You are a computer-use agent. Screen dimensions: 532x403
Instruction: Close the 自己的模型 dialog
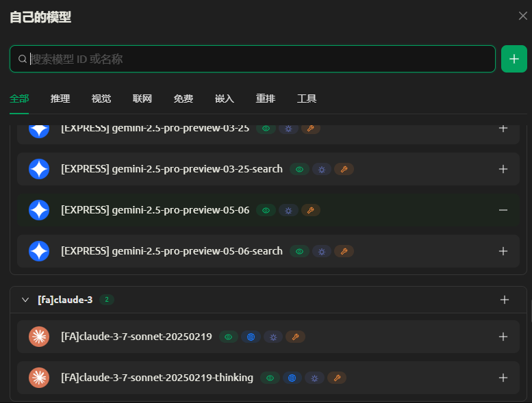coord(522,16)
